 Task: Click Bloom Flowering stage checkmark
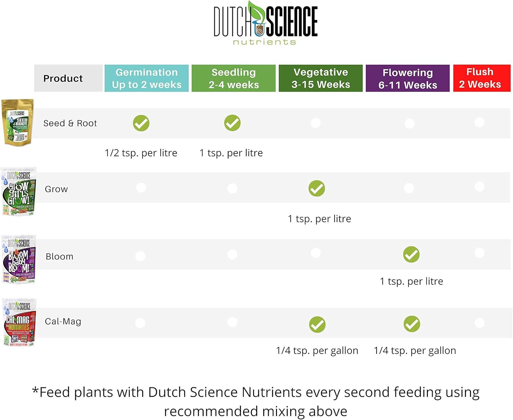tap(411, 254)
